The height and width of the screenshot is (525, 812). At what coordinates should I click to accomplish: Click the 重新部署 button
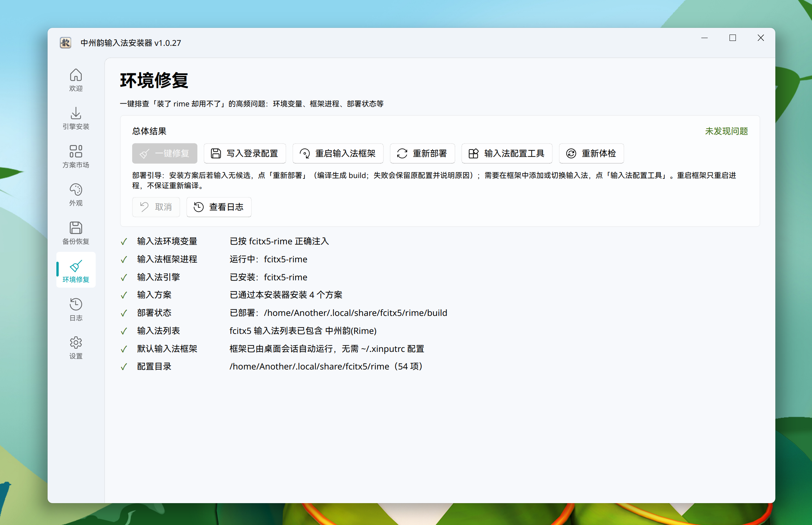point(422,153)
